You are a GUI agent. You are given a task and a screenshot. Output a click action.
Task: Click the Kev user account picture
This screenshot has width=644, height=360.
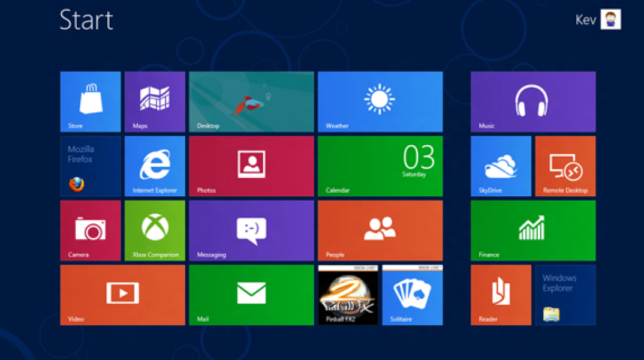pyautogui.click(x=610, y=19)
